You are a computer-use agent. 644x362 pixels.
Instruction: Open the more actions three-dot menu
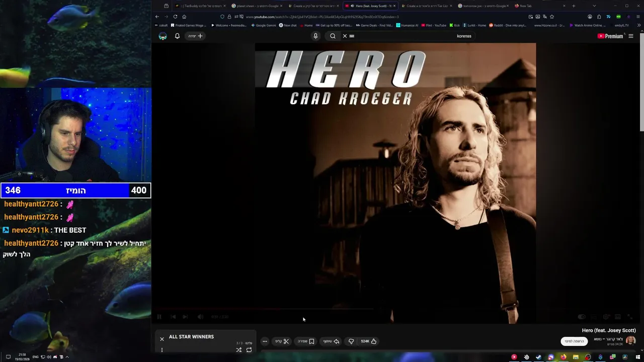(x=265, y=341)
